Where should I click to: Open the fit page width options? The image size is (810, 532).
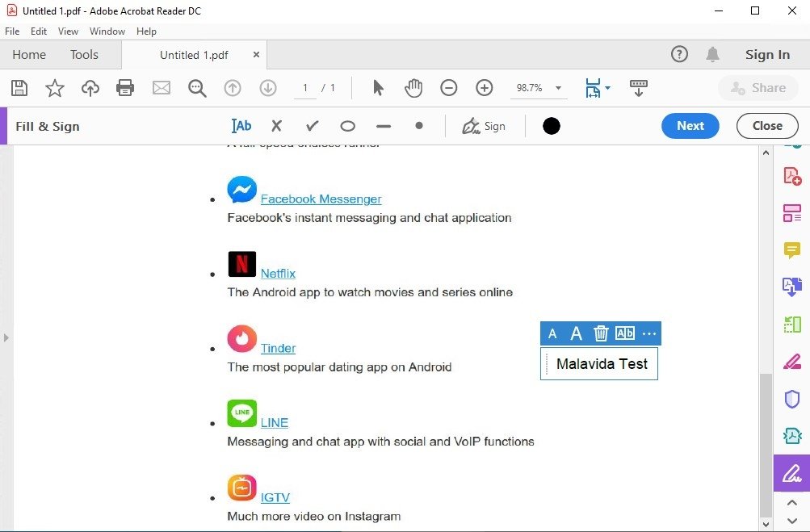597,88
